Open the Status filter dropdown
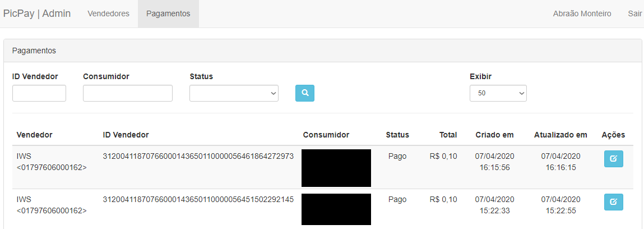This screenshot has height=229, width=644. (x=234, y=93)
